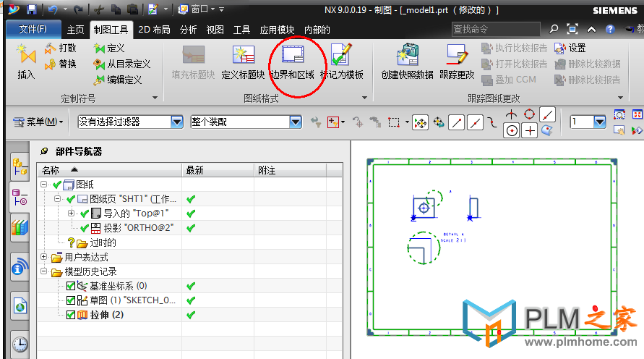Click the Save icon in title bar
644x359 pixels.
[x=32, y=9]
